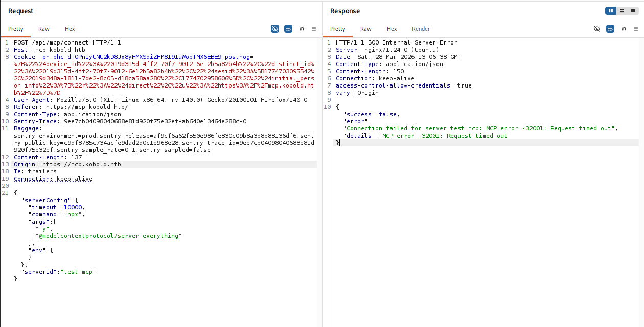Open the Response editor options menu
The height and width of the screenshot is (327, 644).
pyautogui.click(x=636, y=29)
